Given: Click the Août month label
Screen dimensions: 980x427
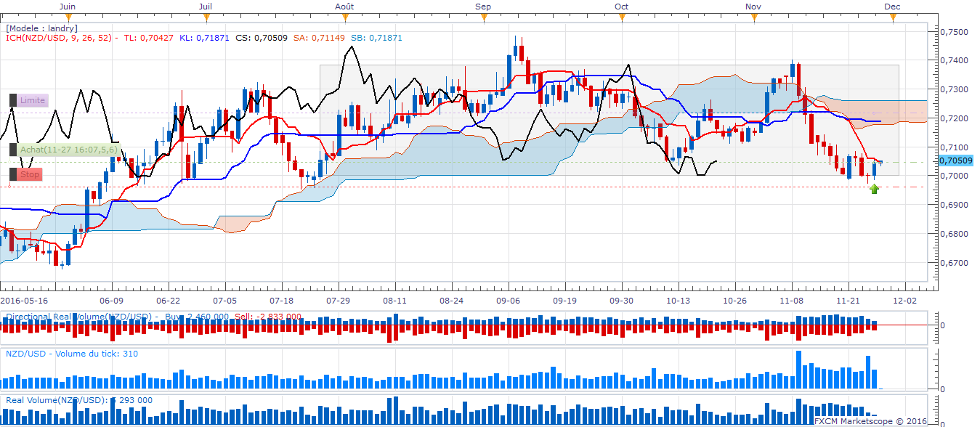Looking at the screenshot, I should click(x=344, y=6).
